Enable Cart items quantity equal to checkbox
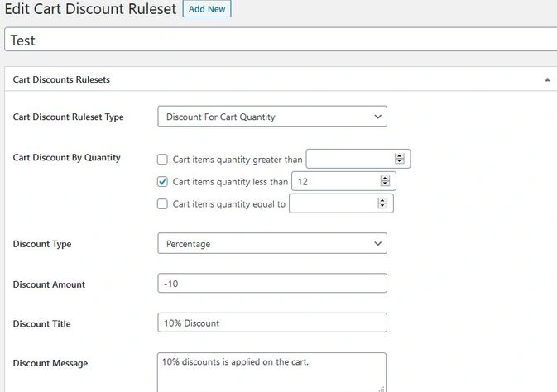This screenshot has height=392, width=557. click(x=163, y=204)
